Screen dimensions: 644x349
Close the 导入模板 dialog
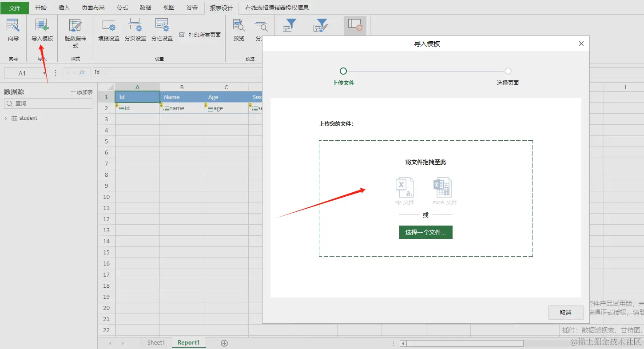coord(581,44)
